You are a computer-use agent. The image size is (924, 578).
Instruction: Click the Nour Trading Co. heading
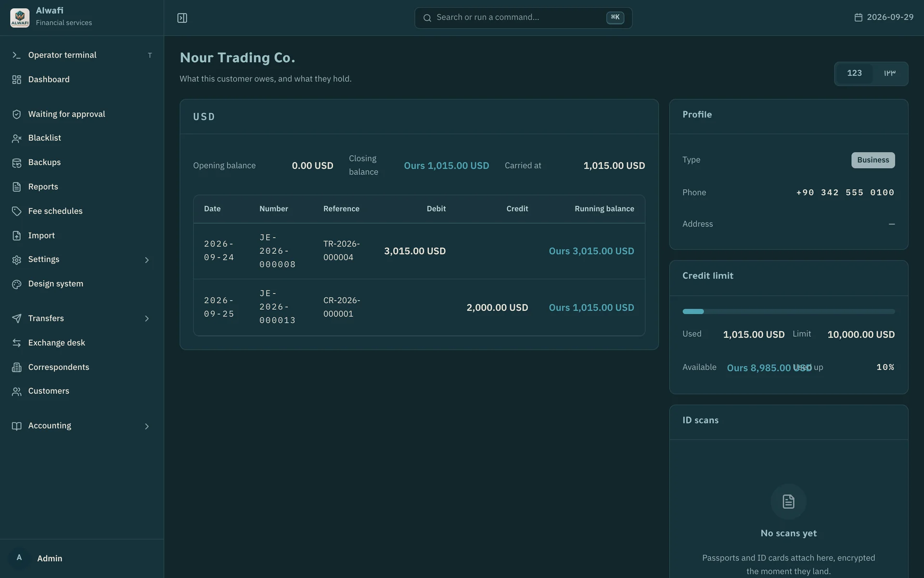pos(237,58)
